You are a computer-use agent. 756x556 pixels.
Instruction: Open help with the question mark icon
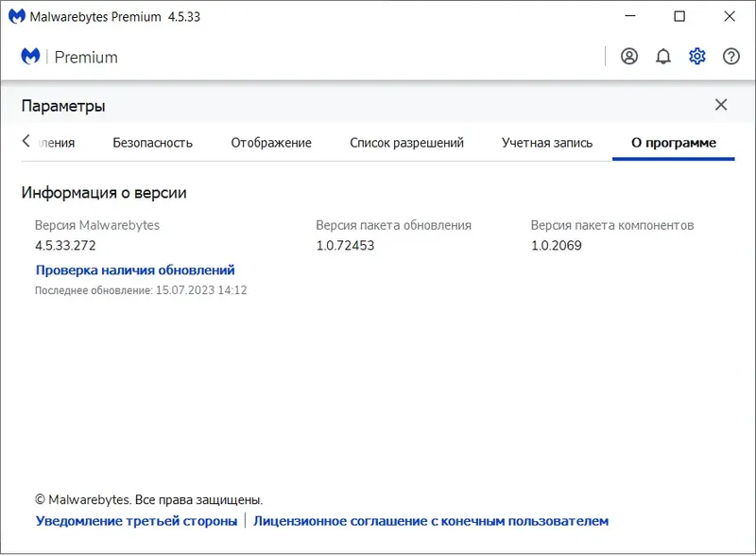(731, 57)
